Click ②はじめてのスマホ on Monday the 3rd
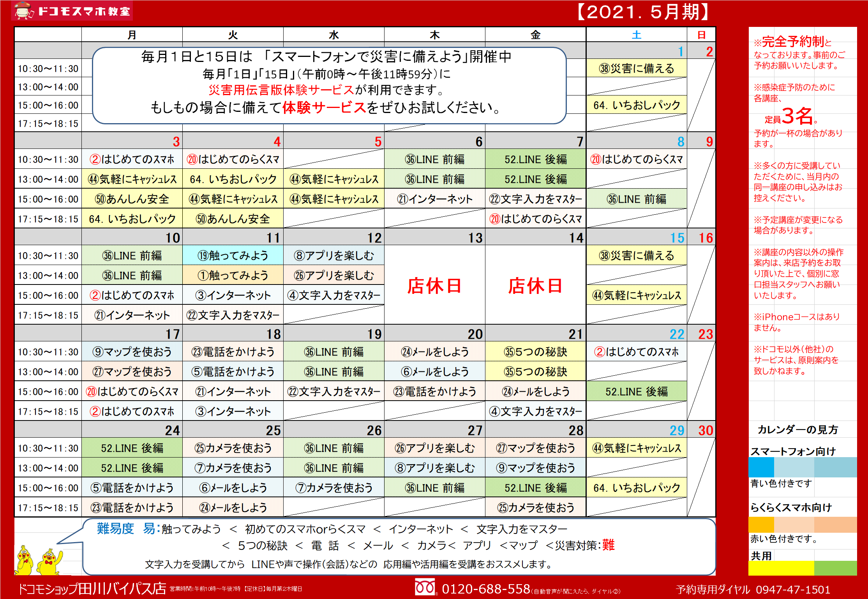Screen dimensions: 868x599 (x=132, y=159)
